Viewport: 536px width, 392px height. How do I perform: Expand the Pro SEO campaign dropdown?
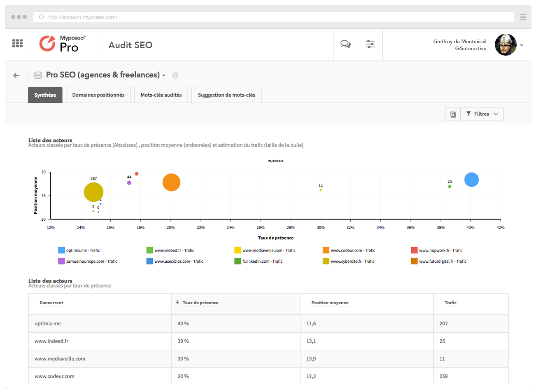[x=163, y=75]
